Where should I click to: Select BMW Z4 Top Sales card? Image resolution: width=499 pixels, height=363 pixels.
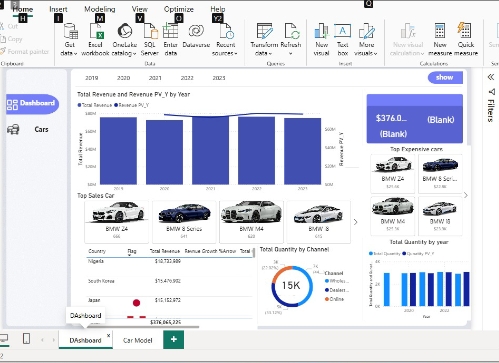(x=117, y=222)
